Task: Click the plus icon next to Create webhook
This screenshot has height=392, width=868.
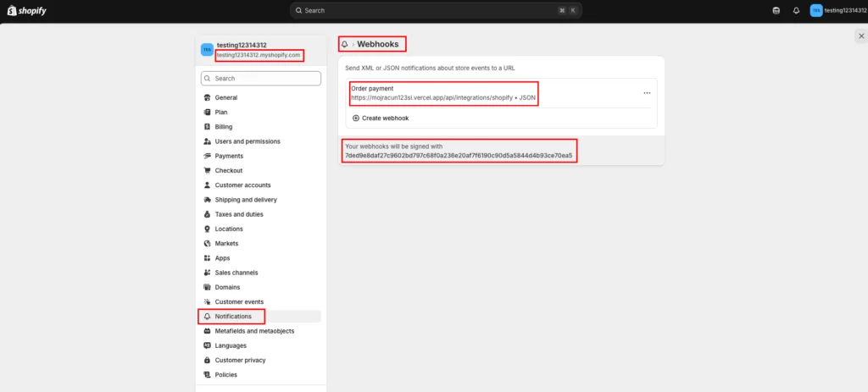Action: pos(356,119)
